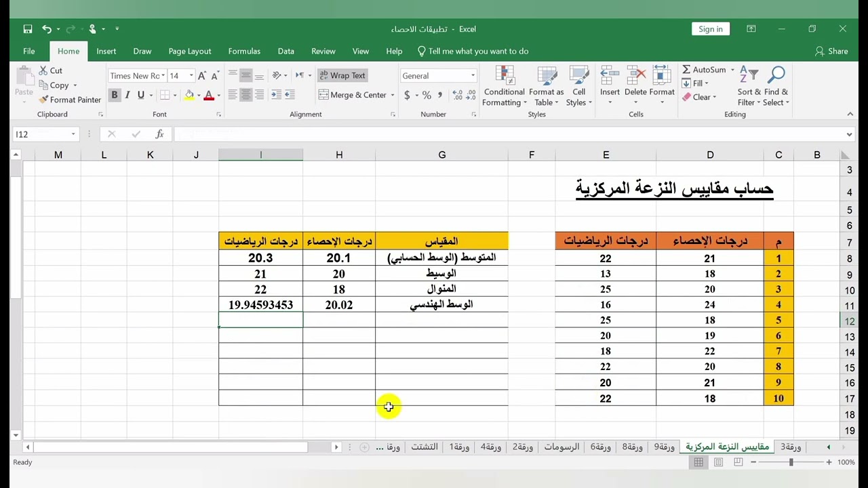Open the التشتت sheet tab
The width and height of the screenshot is (868, 488).
pyautogui.click(x=424, y=447)
